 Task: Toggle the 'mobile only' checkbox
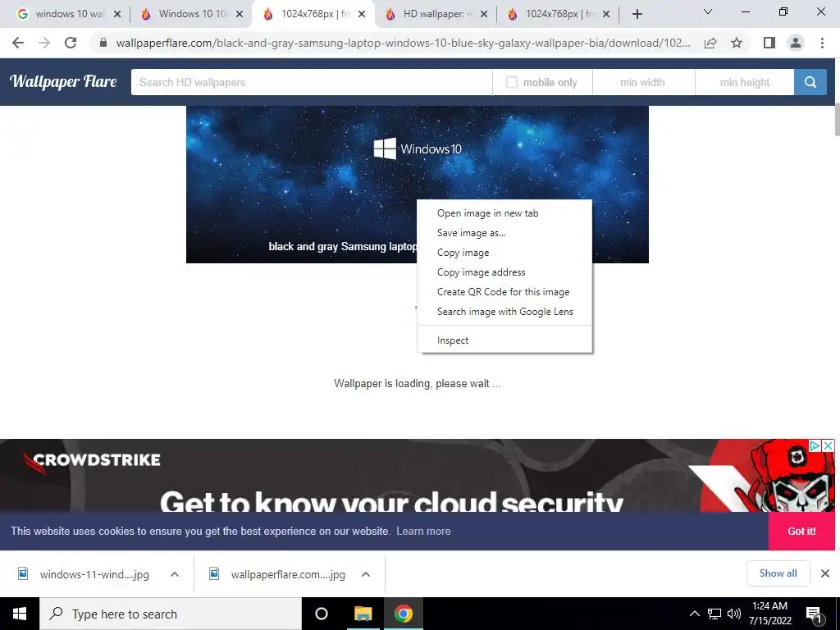[x=512, y=82]
